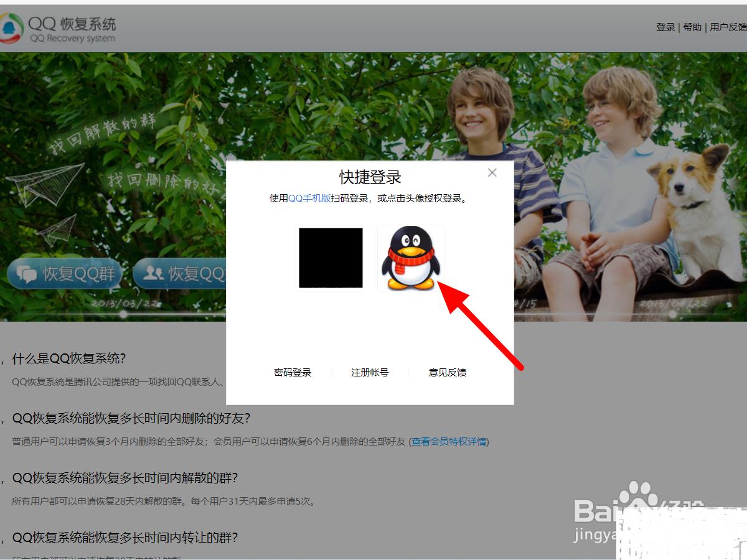
Task: Click heading QQ恢复系统能恢复多长时间内删除的好友?
Action: [x=131, y=418]
